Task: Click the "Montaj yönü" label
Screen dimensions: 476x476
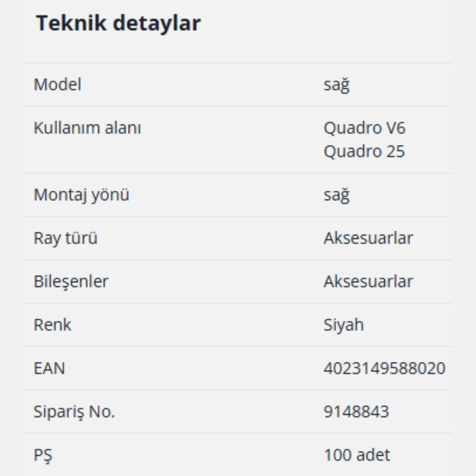Action: point(82,194)
